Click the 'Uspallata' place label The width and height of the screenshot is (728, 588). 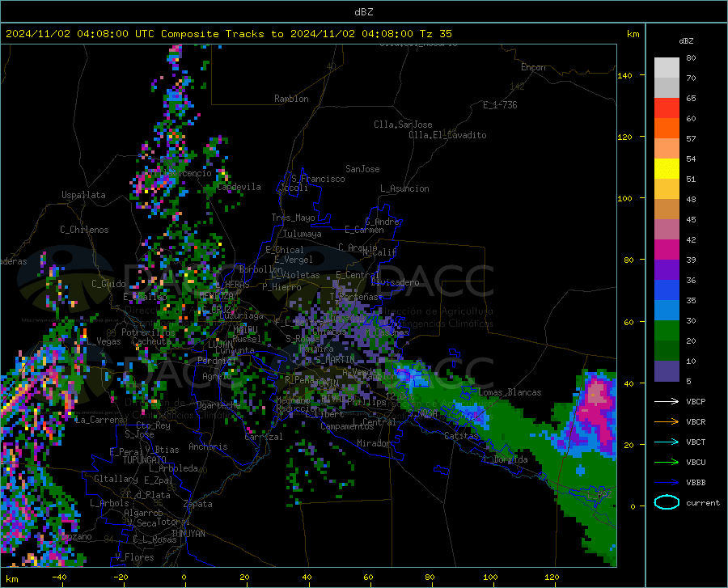pos(83,195)
